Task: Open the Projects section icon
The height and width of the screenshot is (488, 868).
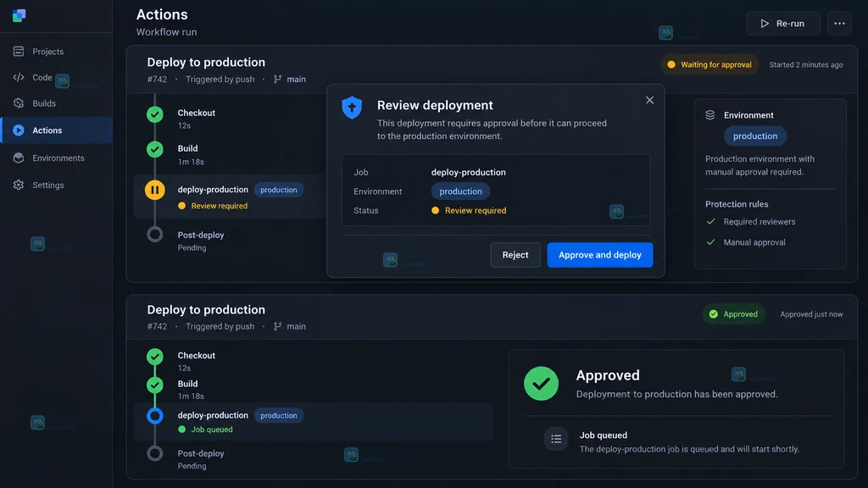Action: pyautogui.click(x=19, y=52)
